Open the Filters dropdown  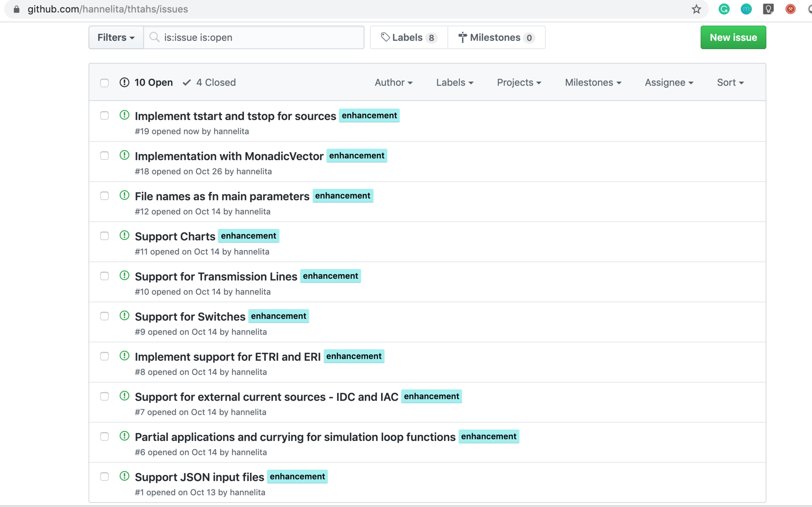116,38
